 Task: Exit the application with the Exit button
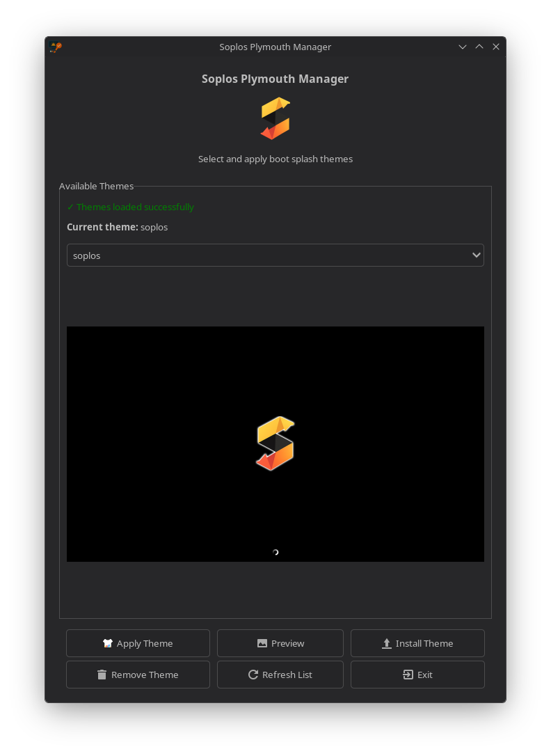(417, 675)
